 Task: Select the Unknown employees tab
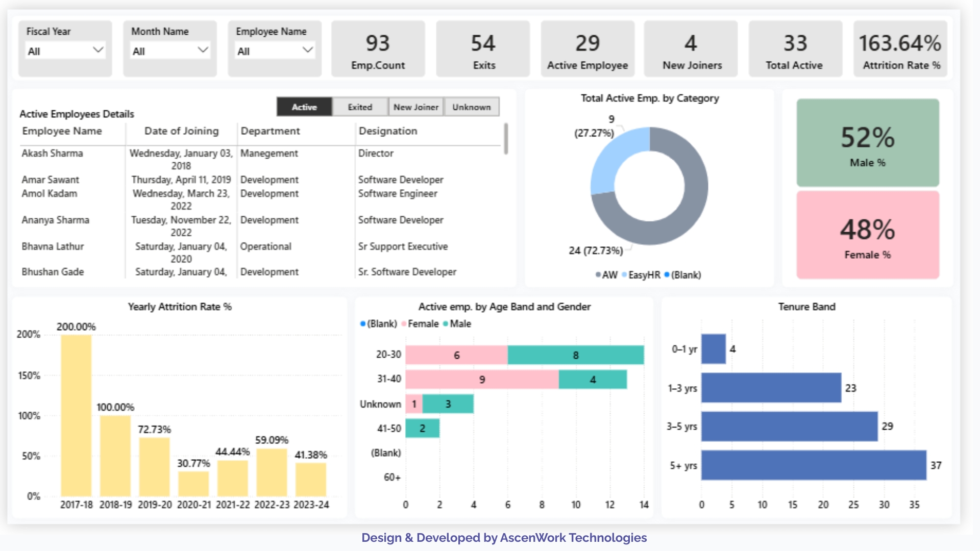tap(471, 107)
